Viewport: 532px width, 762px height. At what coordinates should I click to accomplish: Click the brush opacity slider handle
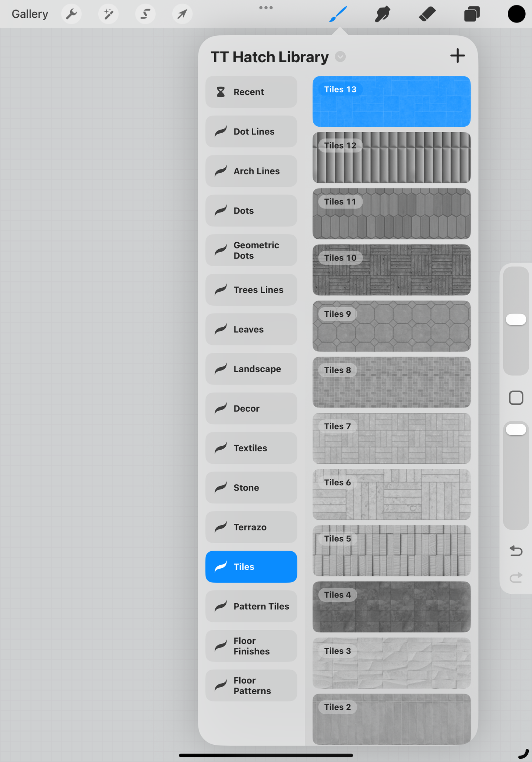[516, 429]
